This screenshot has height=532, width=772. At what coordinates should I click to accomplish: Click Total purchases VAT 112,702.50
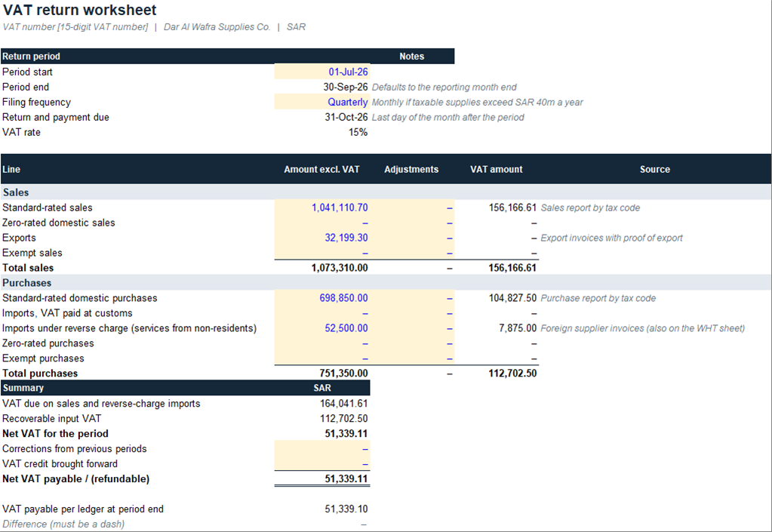[x=512, y=374]
